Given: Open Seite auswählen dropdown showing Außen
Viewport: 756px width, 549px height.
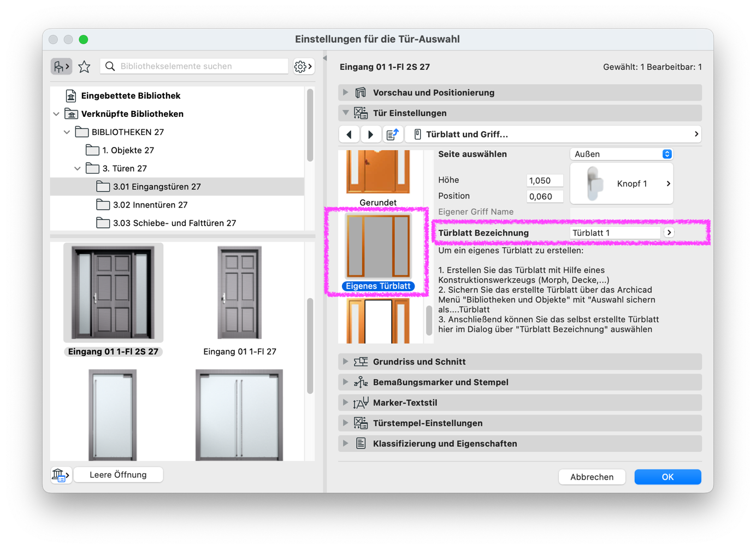Looking at the screenshot, I should pyautogui.click(x=622, y=154).
